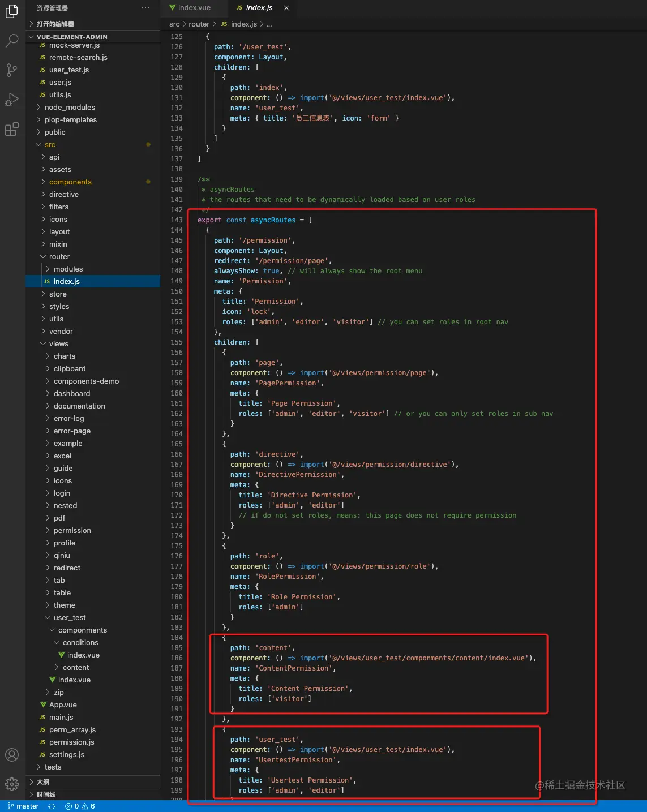
Task: Open permission.js file in explorer
Action: tap(71, 742)
